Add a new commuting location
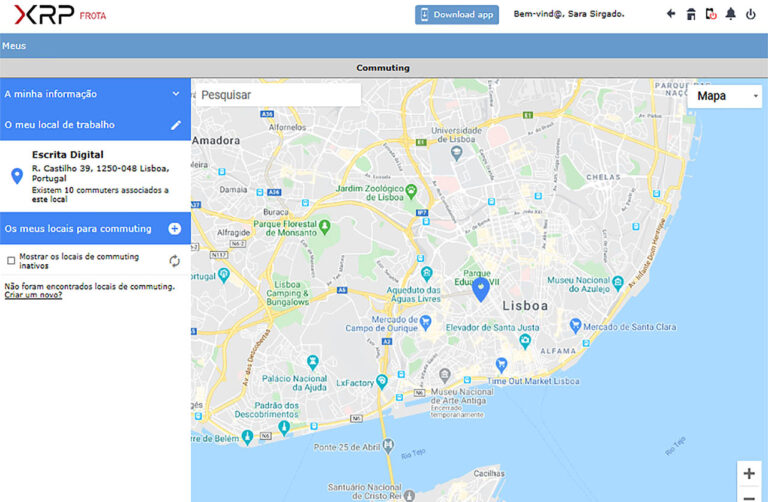Image resolution: width=768 pixels, height=502 pixels. 174,228
